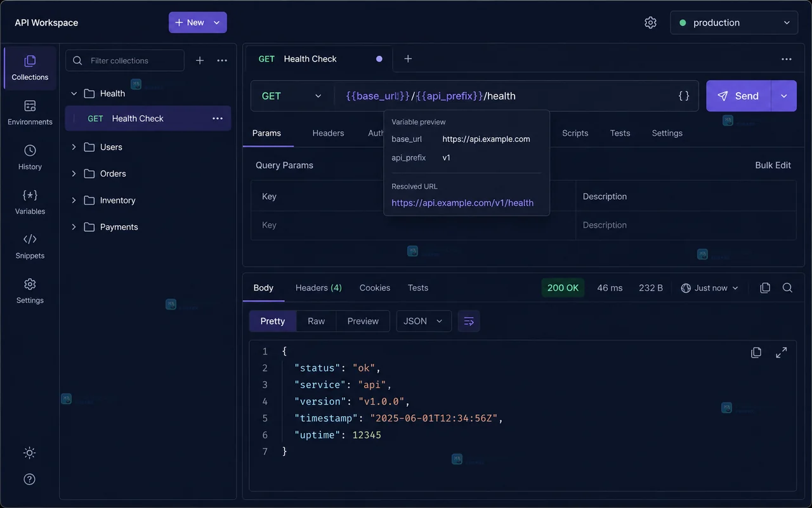Viewport: 812px width, 508px height.
Task: Click the folder icon beside Inventory
Action: point(89,200)
